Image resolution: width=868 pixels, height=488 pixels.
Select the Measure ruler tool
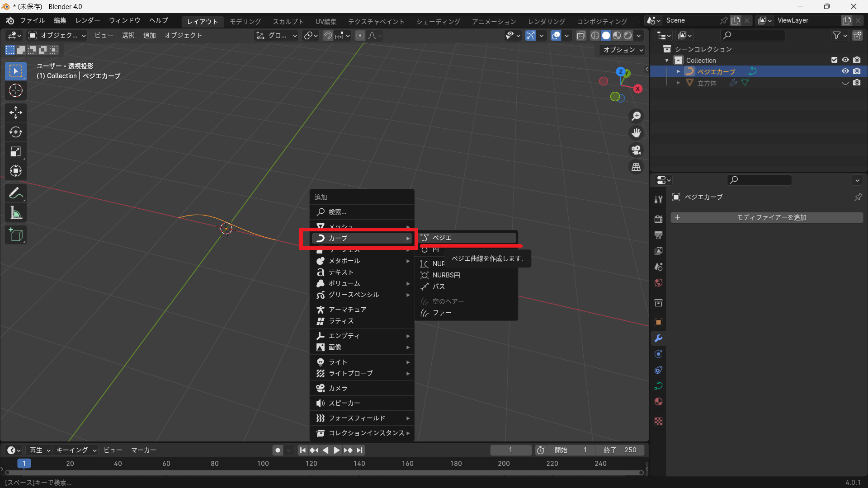[x=16, y=213]
